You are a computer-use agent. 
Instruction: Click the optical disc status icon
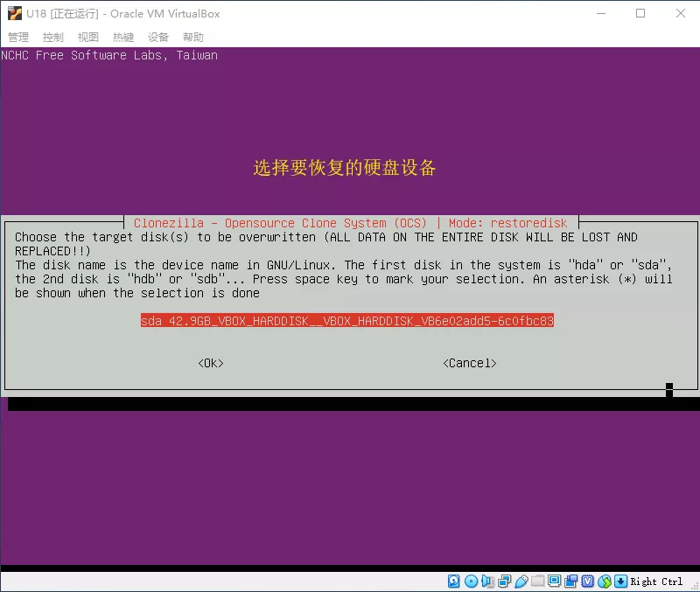point(471,582)
